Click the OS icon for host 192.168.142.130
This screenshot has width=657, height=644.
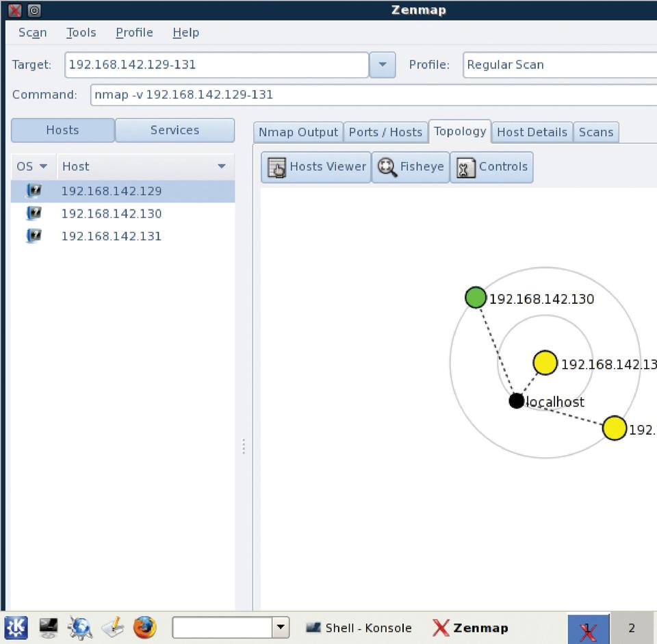pos(34,214)
